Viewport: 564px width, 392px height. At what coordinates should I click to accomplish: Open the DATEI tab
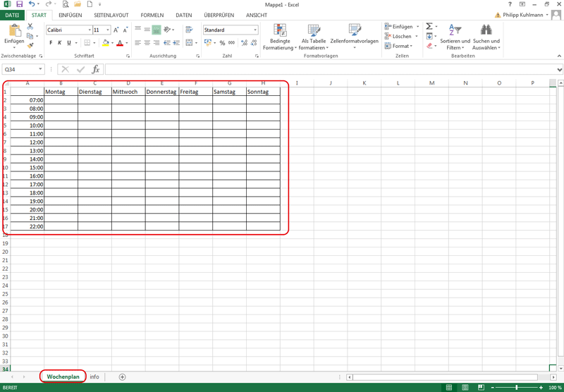(12, 16)
